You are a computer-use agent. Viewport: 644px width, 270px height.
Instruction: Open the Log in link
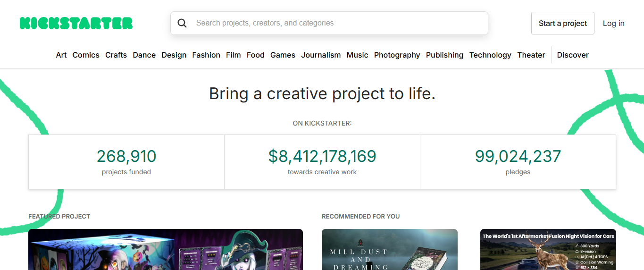(x=613, y=23)
